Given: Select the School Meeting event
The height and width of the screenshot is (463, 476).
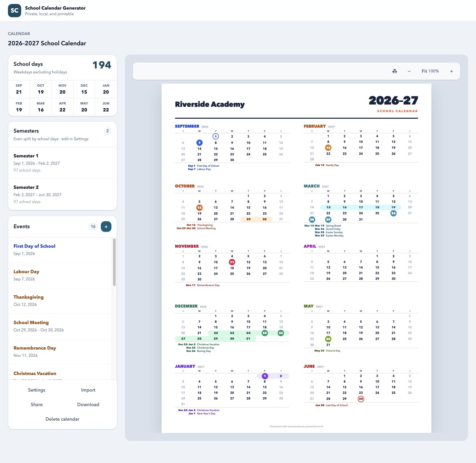Looking at the screenshot, I should pos(60,326).
